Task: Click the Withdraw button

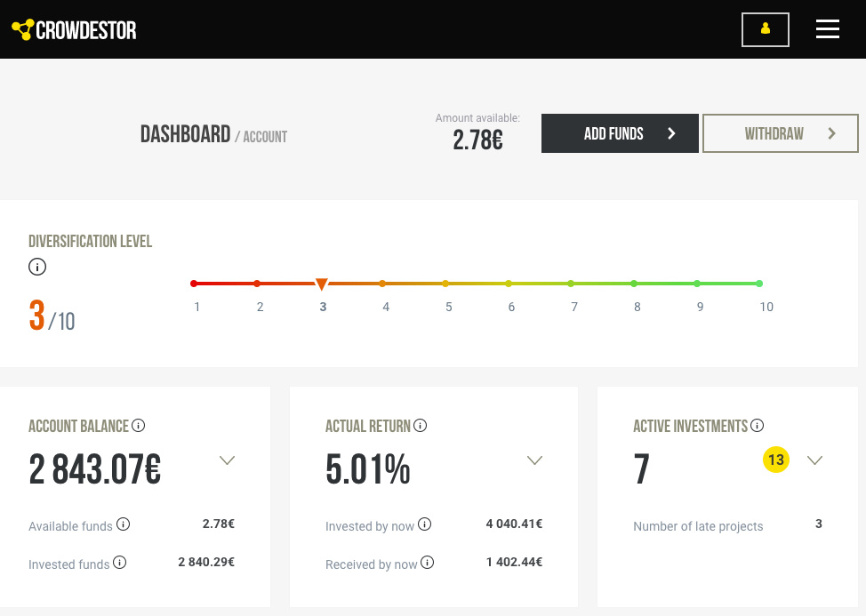Action: [780, 133]
